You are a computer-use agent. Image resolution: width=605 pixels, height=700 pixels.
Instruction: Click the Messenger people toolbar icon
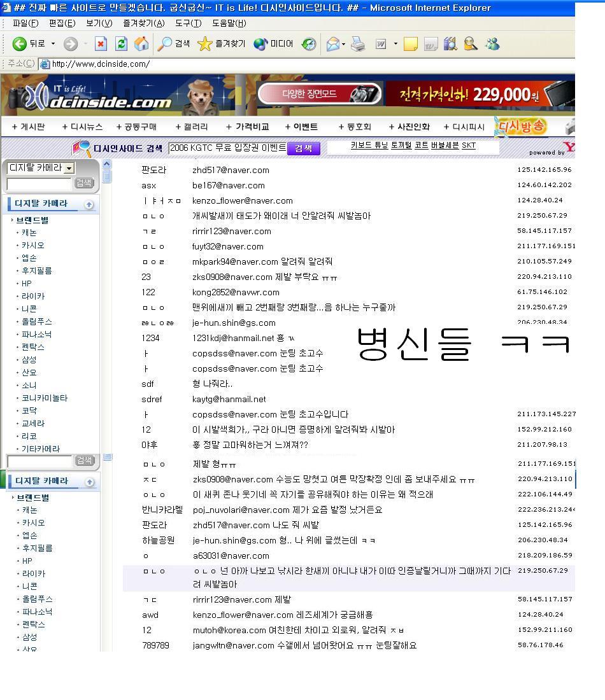(492, 44)
